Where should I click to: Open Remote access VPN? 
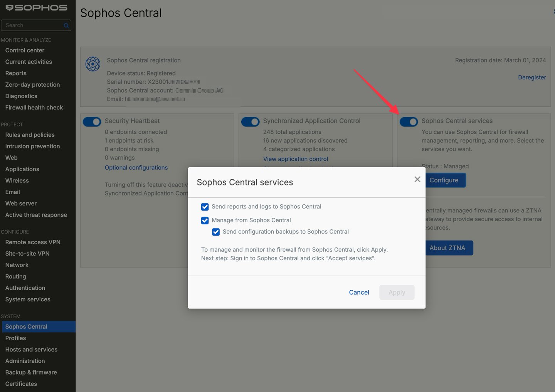point(33,242)
